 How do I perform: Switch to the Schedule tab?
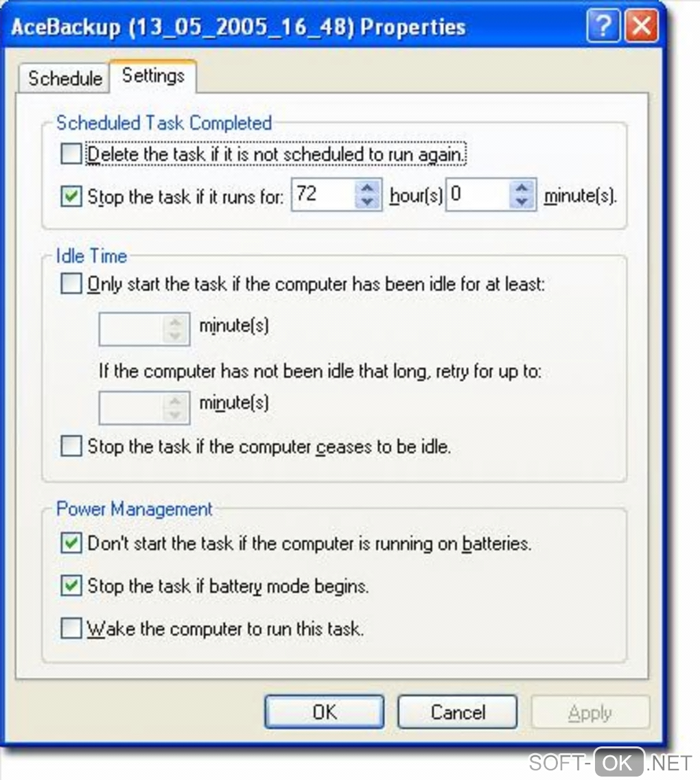(65, 78)
